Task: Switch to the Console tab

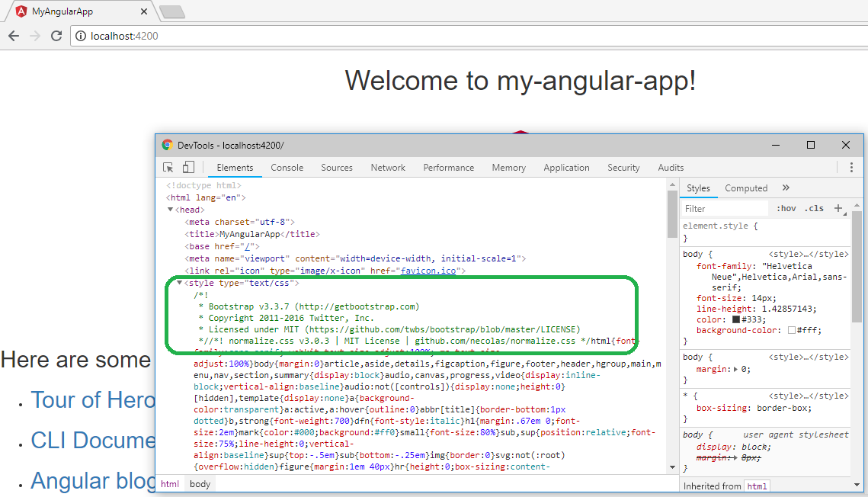Action: [x=287, y=167]
